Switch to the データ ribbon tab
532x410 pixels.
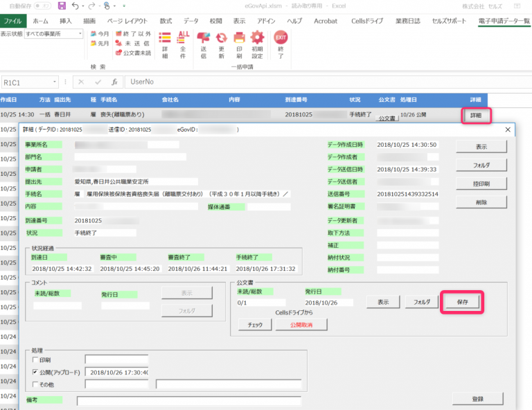click(191, 21)
